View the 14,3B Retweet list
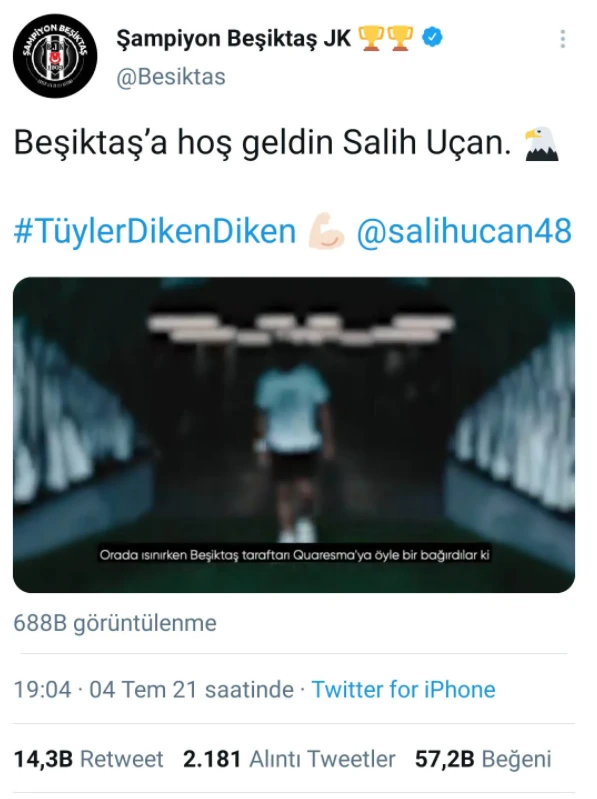 click(x=89, y=759)
